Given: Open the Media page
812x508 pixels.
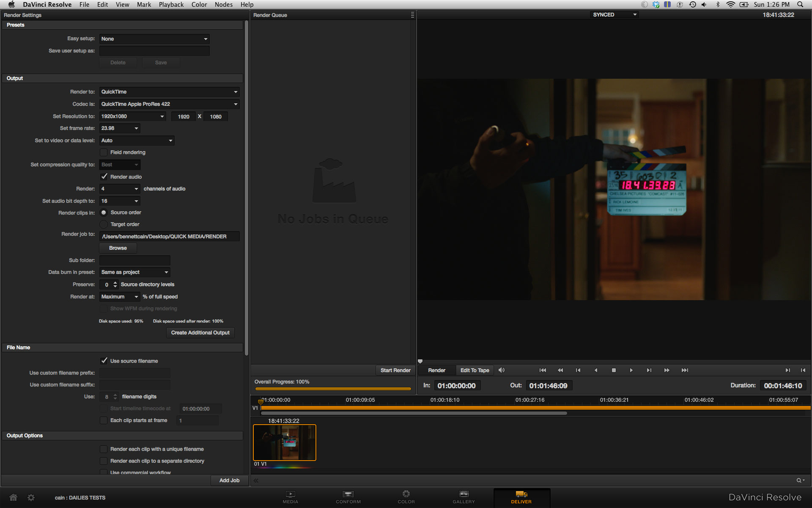Looking at the screenshot, I should coord(290,497).
